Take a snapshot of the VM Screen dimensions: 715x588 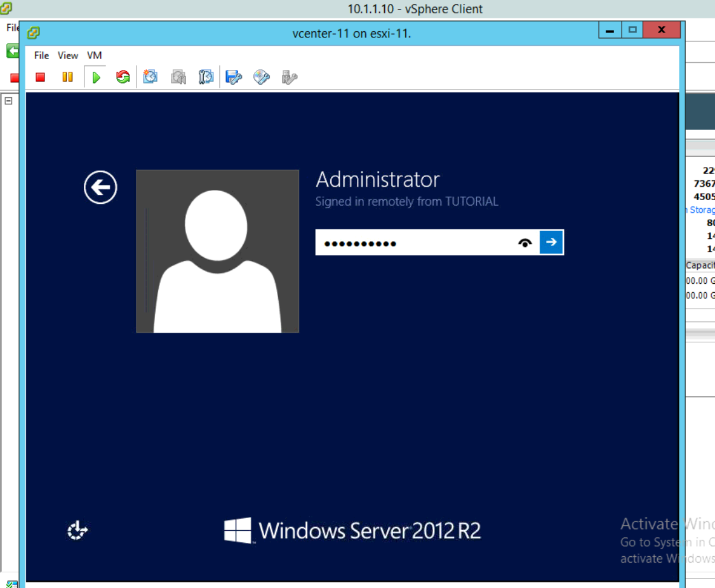click(150, 77)
